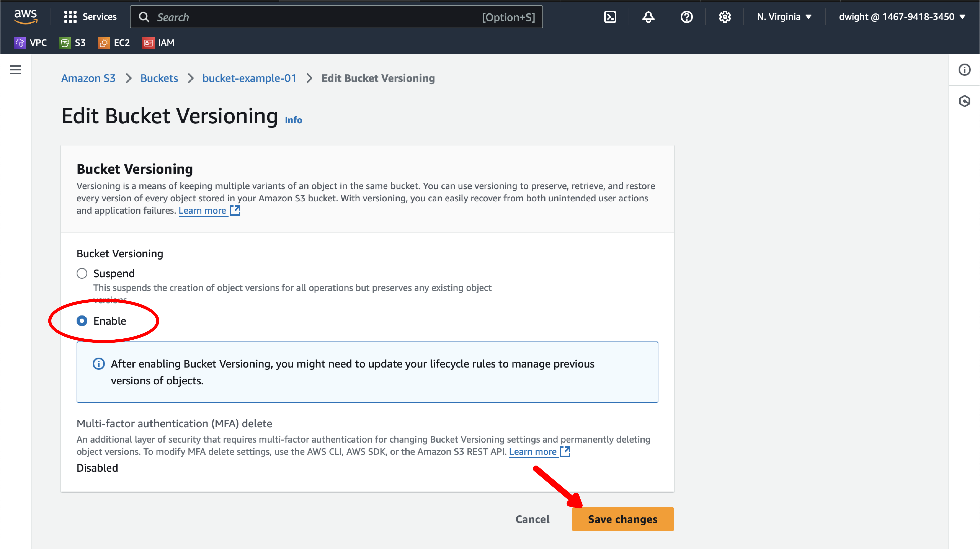This screenshot has height=549, width=980.
Task: Open the notifications bell
Action: click(648, 17)
